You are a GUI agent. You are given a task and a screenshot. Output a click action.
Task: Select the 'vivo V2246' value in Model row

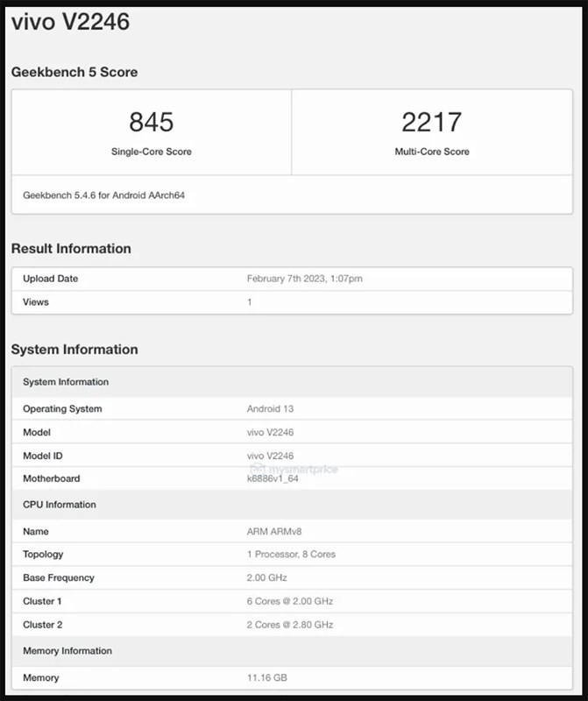[270, 432]
